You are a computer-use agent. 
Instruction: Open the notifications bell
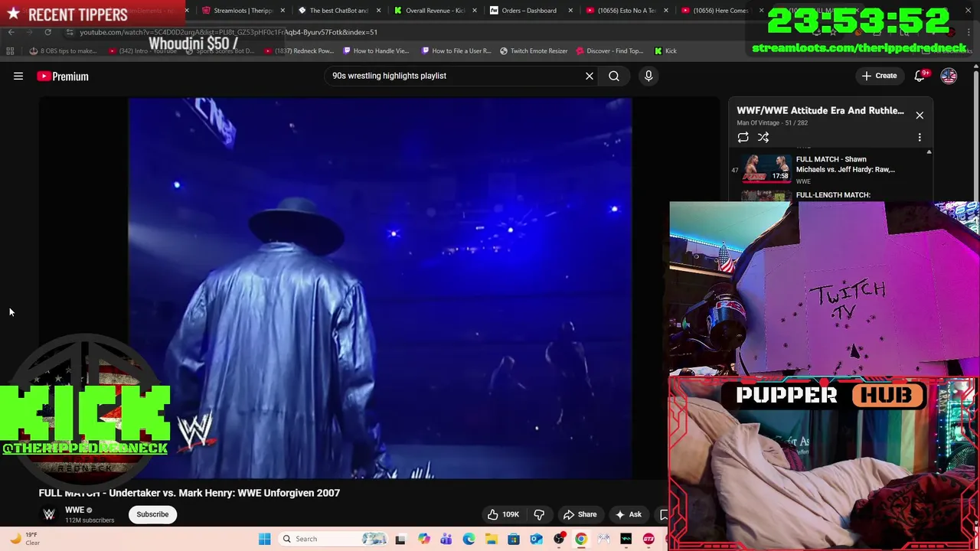coord(920,76)
